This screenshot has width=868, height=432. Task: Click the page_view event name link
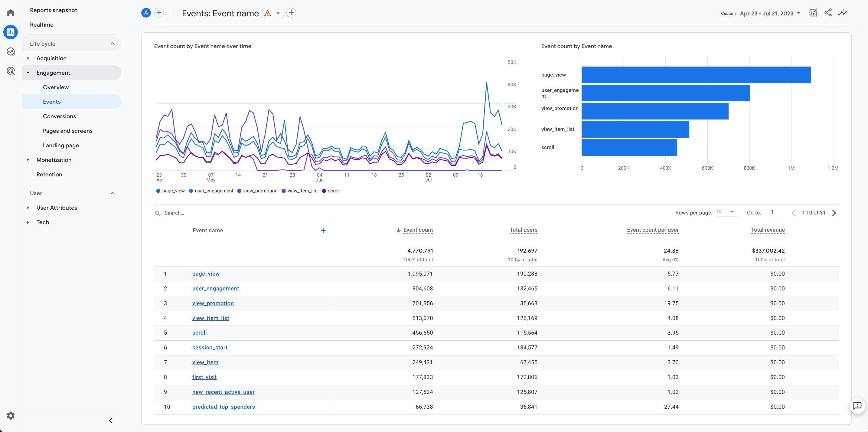pos(206,273)
